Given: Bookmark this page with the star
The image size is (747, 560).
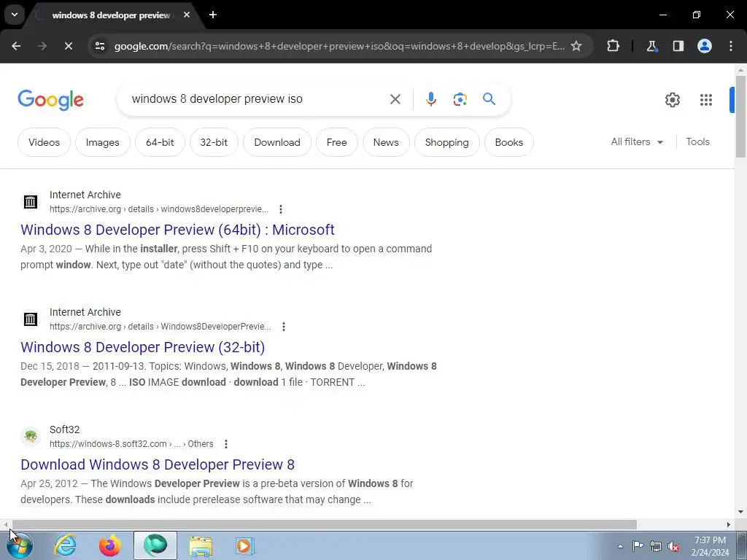Looking at the screenshot, I should (576, 46).
